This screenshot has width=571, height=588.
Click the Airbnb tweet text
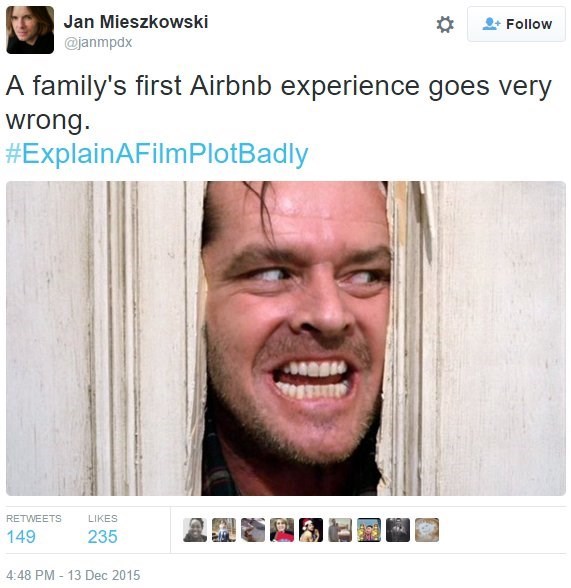[279, 102]
